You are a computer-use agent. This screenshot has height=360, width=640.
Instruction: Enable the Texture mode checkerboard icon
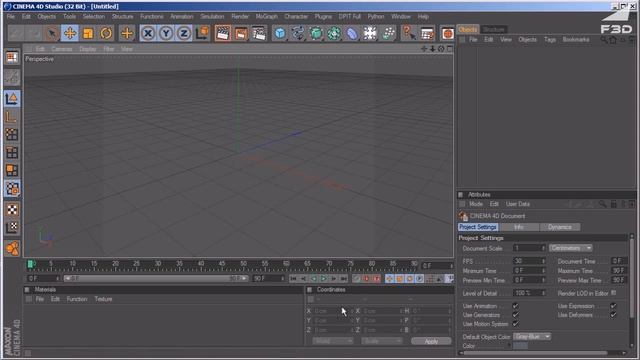[x=12, y=210]
